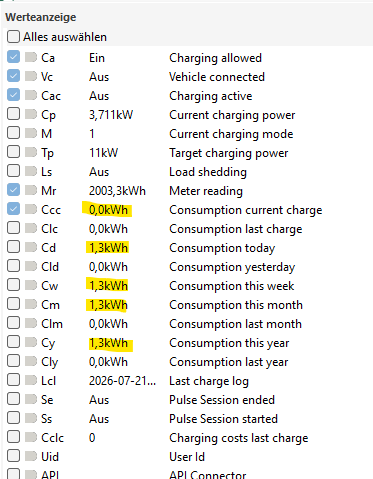Uncheck the Meter reading checkbox
This screenshot has width=373, height=479.
point(13,190)
